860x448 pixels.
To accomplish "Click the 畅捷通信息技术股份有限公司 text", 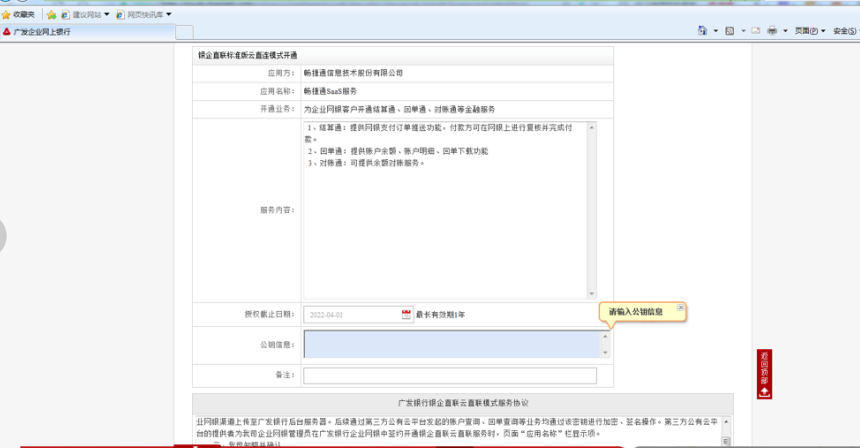I will [x=353, y=73].
